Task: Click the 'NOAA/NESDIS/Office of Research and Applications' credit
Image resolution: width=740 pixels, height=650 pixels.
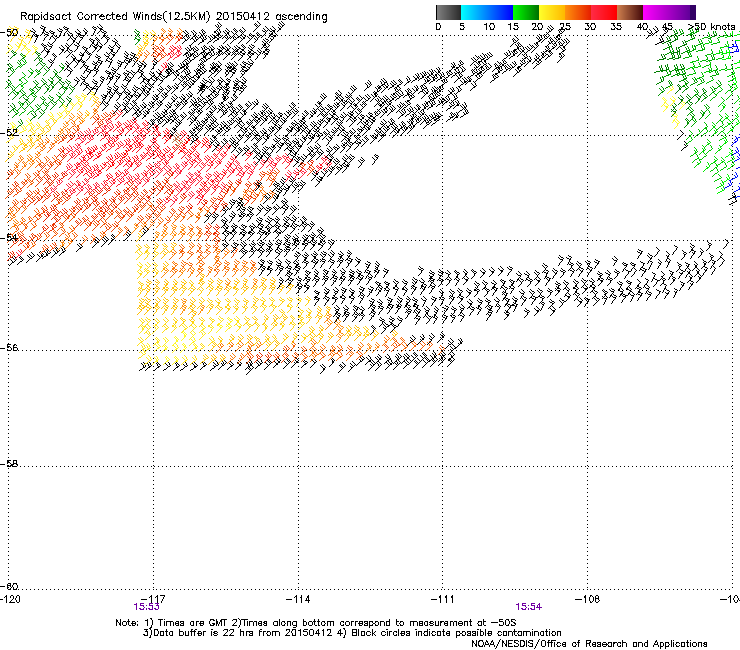Action: pyautogui.click(x=589, y=644)
